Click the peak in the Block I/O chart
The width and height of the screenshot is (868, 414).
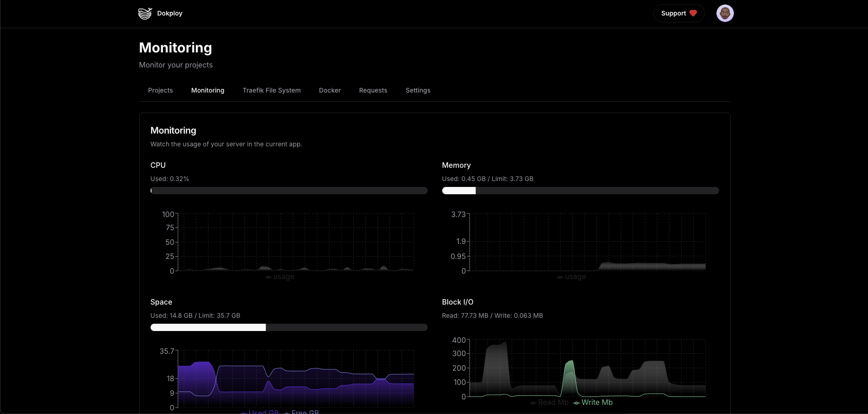coord(503,343)
